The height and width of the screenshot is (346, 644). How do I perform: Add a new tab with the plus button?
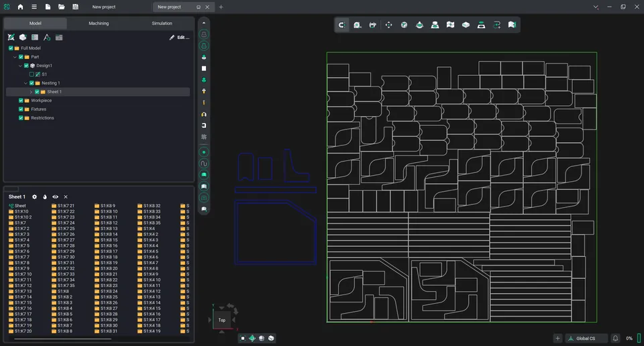coord(221,7)
